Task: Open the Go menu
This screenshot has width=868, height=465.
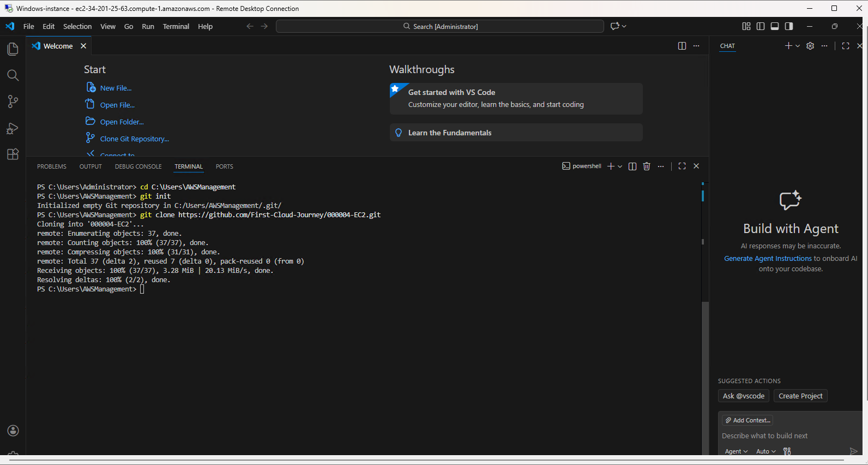Action: [x=129, y=26]
